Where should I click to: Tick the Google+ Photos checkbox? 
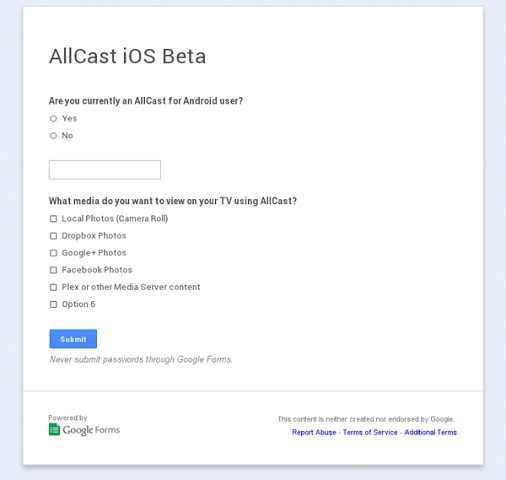53,253
